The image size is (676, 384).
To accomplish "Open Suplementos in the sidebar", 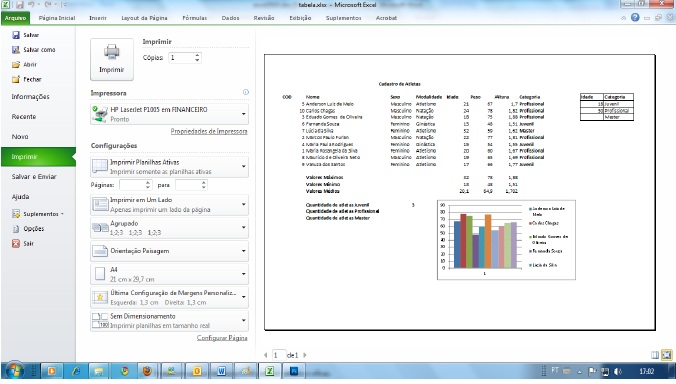I will pos(38,214).
